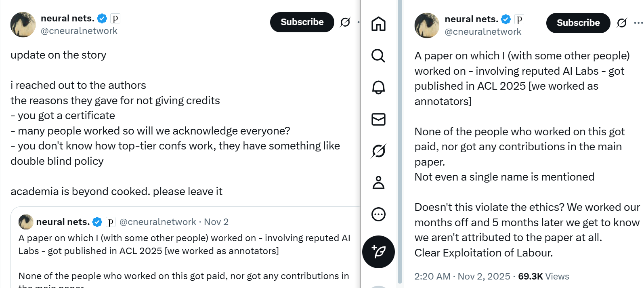Open Messages envelope in sidebar
This screenshot has width=644, height=288.
tap(378, 119)
